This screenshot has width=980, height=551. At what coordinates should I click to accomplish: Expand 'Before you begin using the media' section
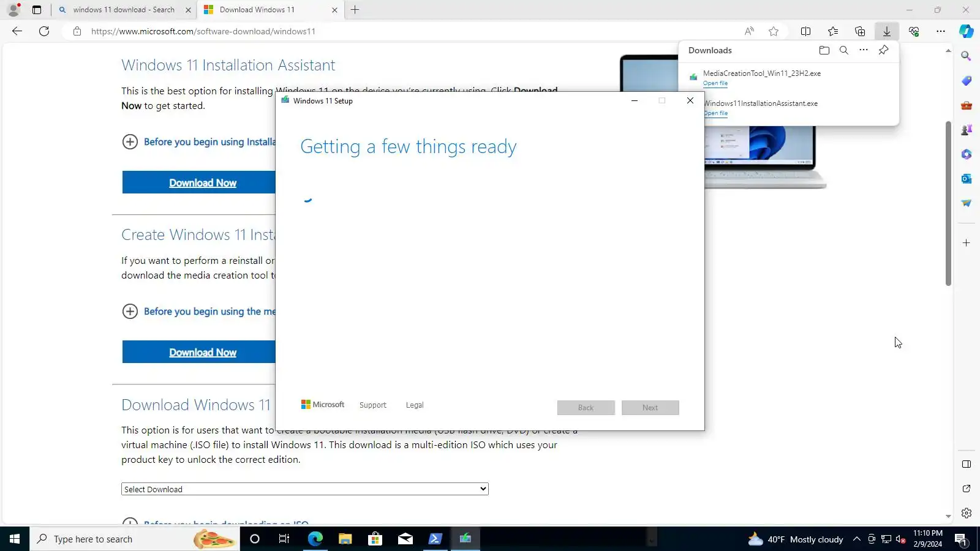tap(198, 312)
